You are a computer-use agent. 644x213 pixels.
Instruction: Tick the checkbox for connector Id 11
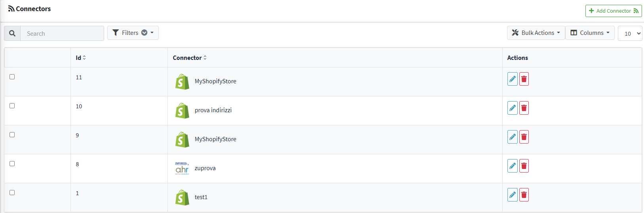[12, 77]
